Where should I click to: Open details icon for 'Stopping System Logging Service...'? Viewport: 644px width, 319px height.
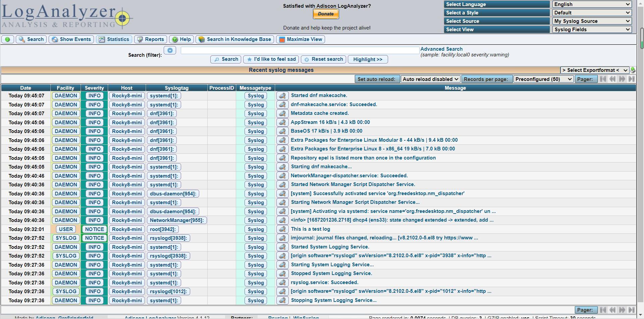282,301
